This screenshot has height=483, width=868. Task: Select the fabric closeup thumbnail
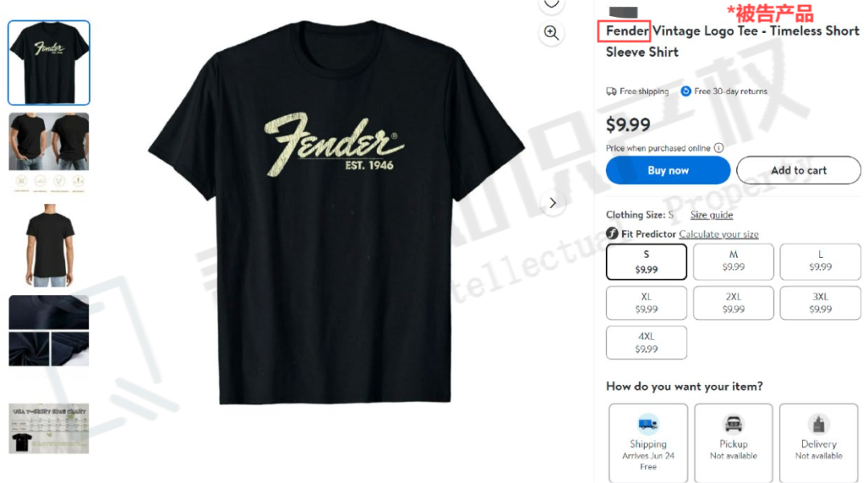coord(49,330)
